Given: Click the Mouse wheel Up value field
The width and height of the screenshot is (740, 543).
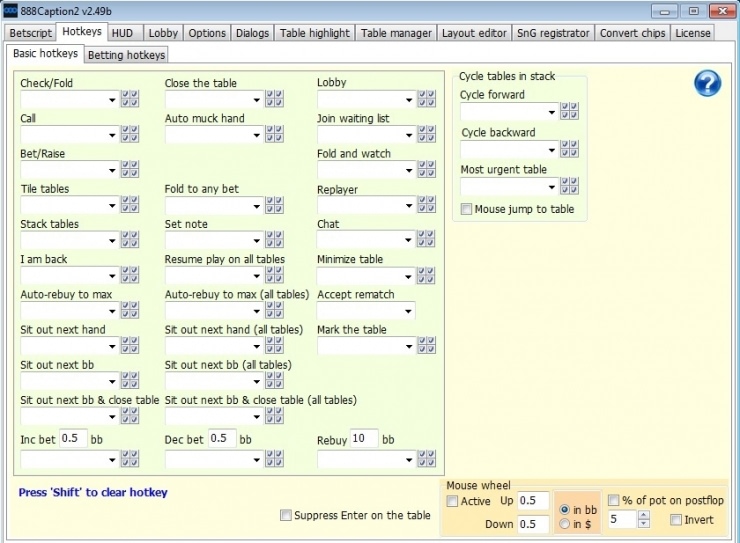Looking at the screenshot, I should click(x=533, y=501).
